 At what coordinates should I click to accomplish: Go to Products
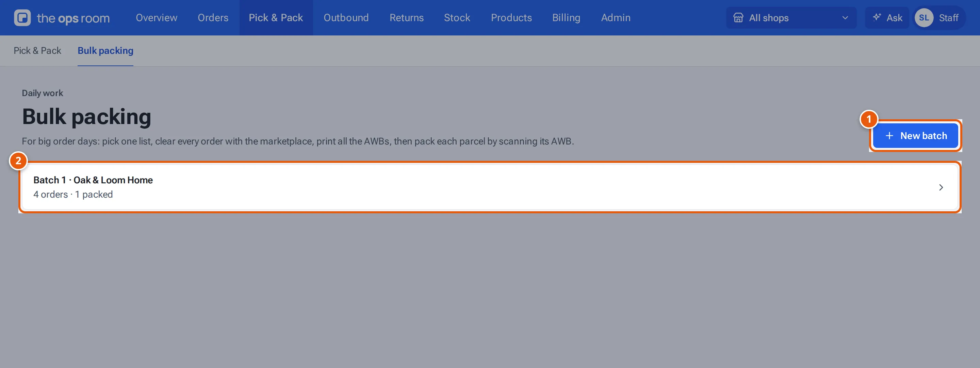click(x=511, y=17)
